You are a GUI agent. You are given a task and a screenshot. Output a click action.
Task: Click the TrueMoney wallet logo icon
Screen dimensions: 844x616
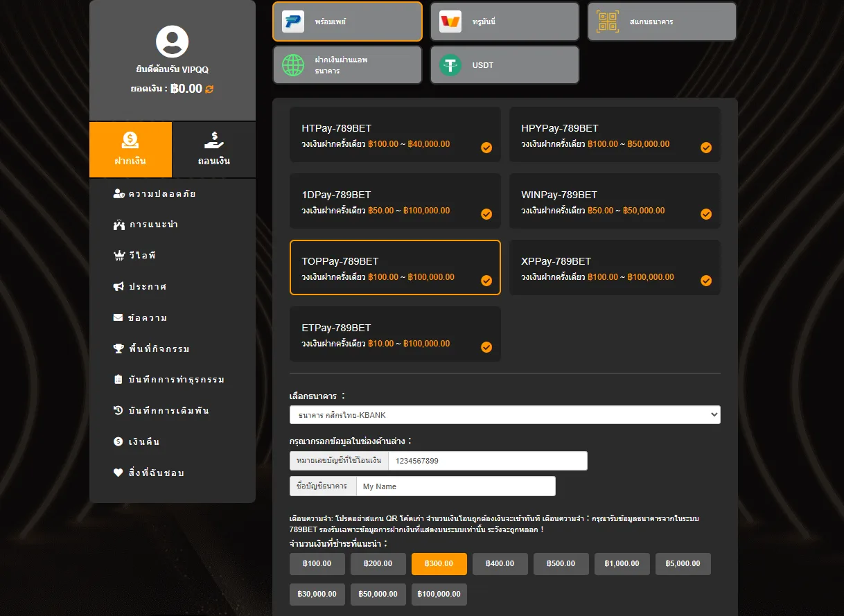(450, 21)
